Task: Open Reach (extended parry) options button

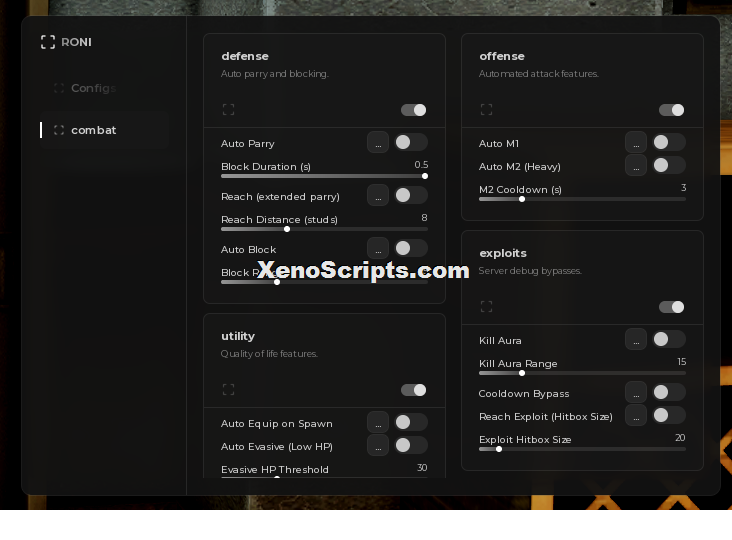Action: tap(378, 195)
